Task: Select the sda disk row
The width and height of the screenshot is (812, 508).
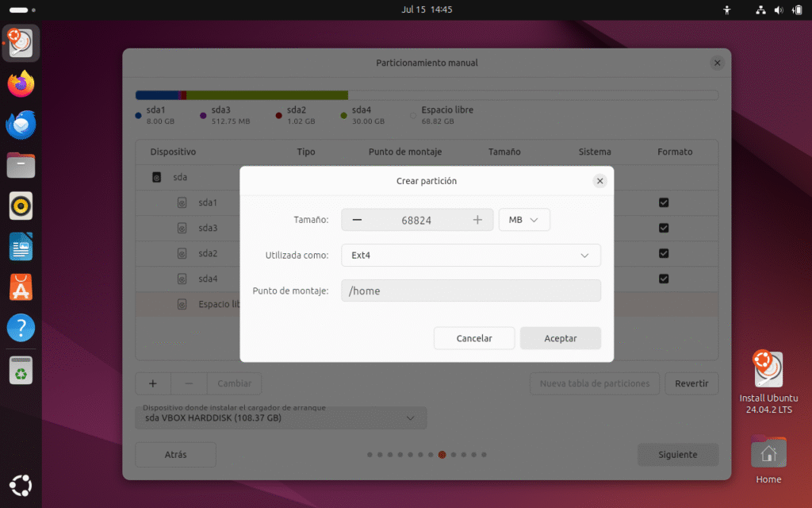Action: [x=427, y=177]
